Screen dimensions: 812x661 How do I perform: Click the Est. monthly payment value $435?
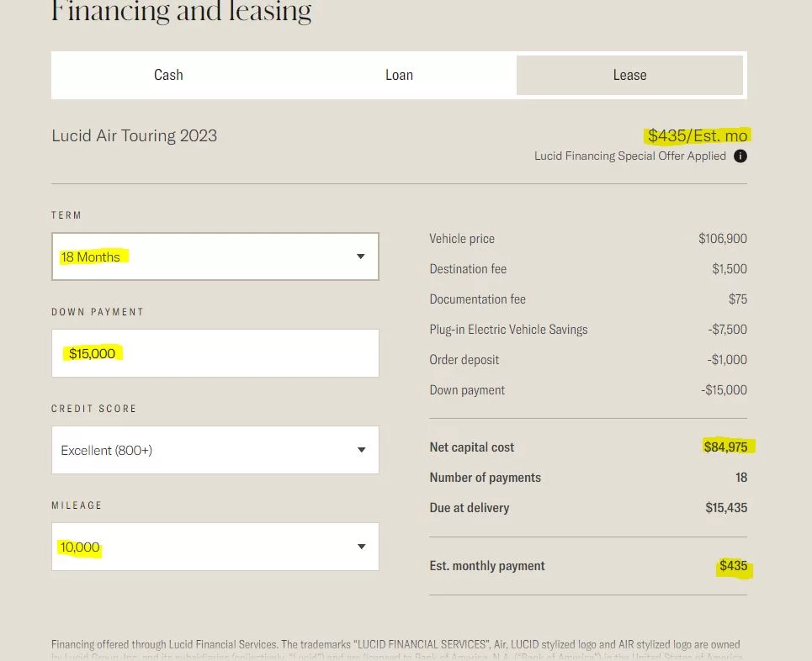[733, 566]
